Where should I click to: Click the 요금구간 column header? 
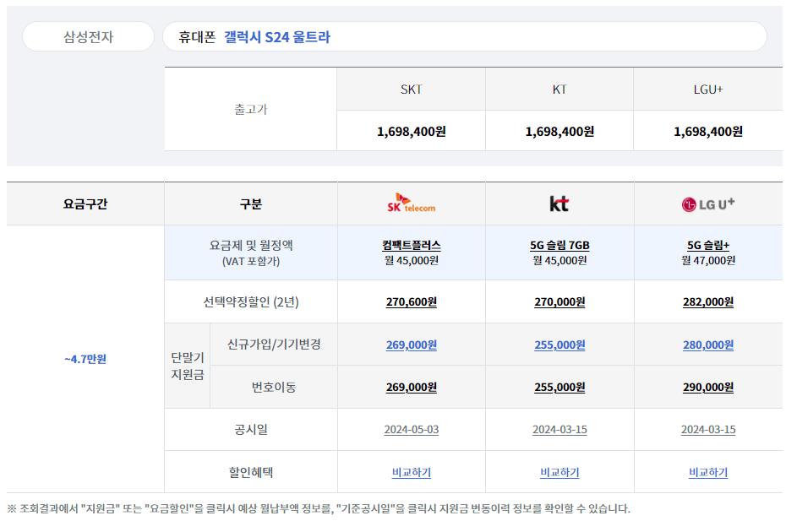point(85,204)
